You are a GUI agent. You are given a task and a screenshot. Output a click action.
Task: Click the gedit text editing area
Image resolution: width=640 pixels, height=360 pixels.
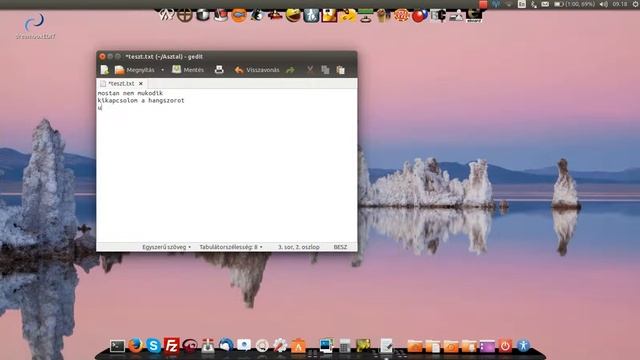[x=227, y=165]
